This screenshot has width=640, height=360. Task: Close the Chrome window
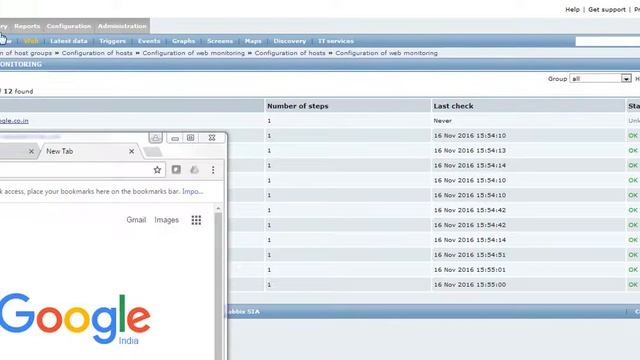click(x=212, y=138)
